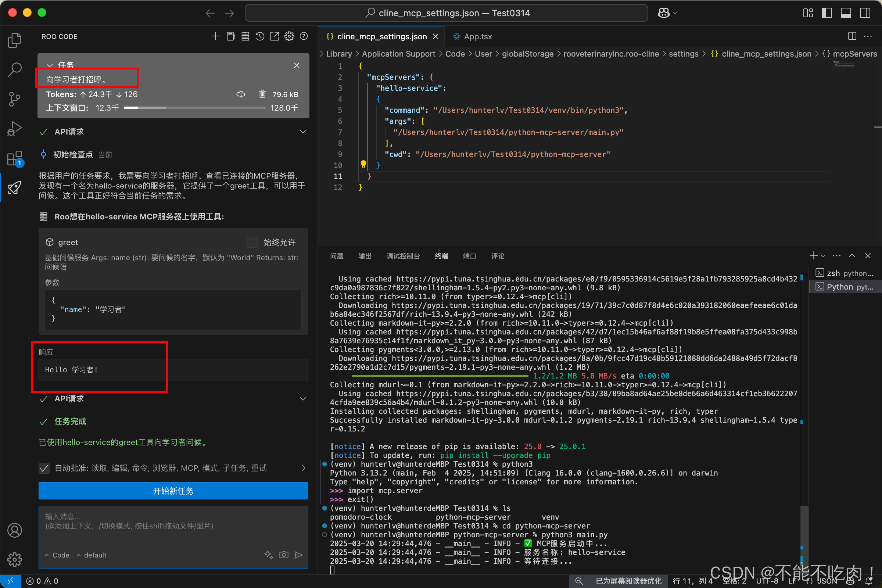Click the message input field
Image resolution: width=882 pixels, height=588 pixels.
click(x=173, y=525)
